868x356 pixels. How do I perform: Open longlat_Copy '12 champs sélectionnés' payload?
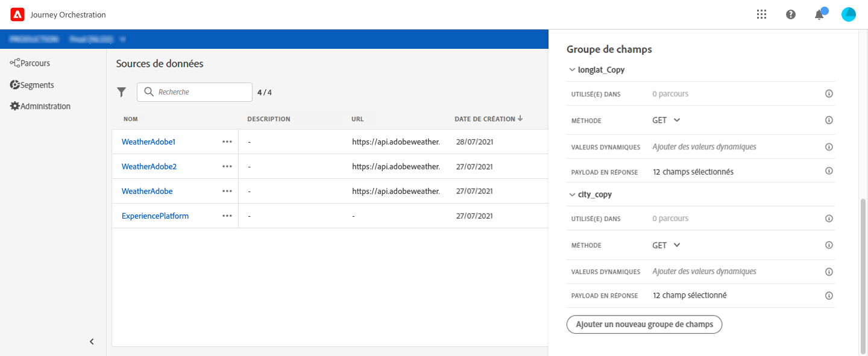pos(693,172)
